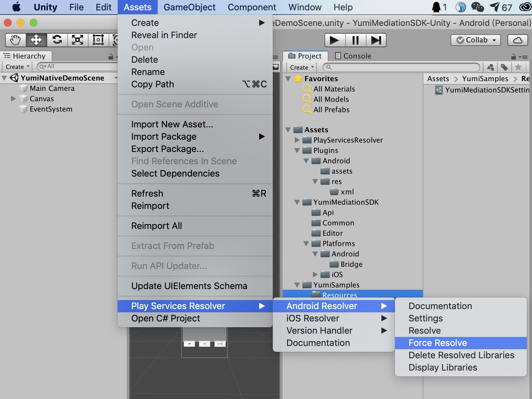Viewport: 532px width, 399px height.
Task: Open the Apple menu
Action: (x=16, y=7)
